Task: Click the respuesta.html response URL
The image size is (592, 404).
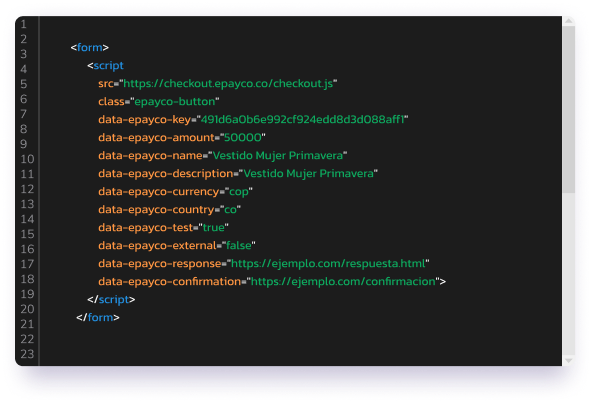Action: [x=328, y=264]
